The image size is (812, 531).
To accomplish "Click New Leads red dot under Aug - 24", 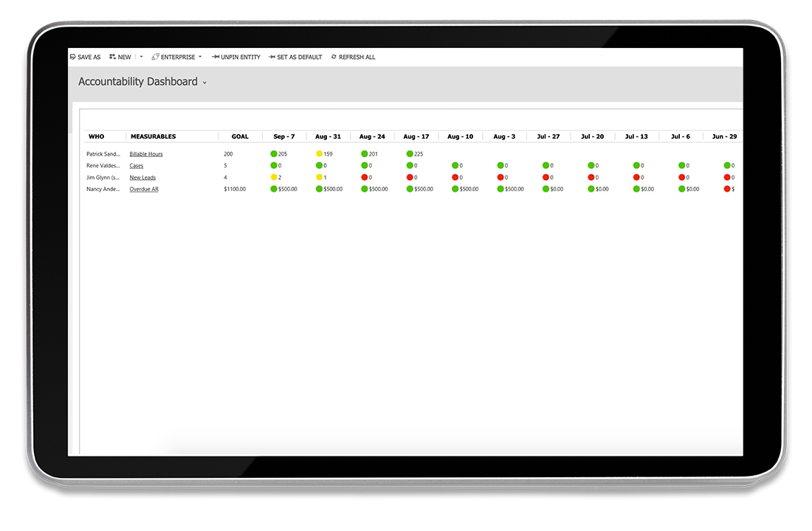I will pos(365,177).
